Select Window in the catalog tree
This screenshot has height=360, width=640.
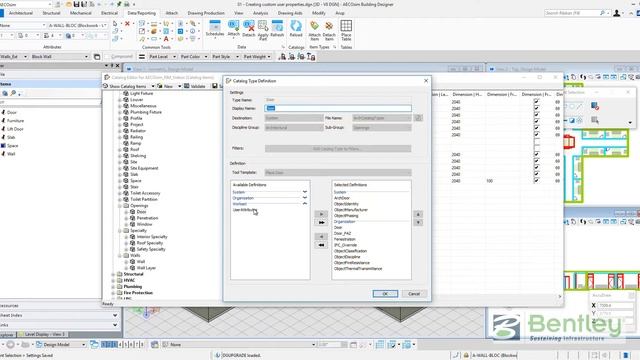(144, 224)
